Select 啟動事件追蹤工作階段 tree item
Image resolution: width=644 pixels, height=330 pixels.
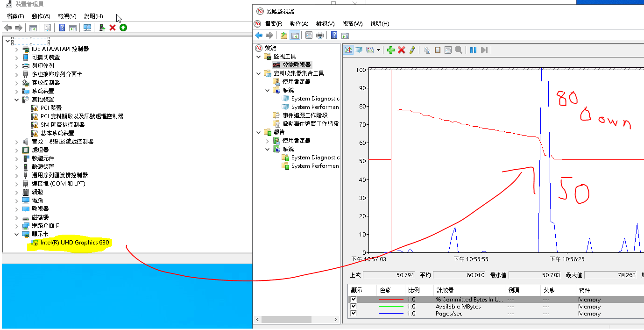311,124
